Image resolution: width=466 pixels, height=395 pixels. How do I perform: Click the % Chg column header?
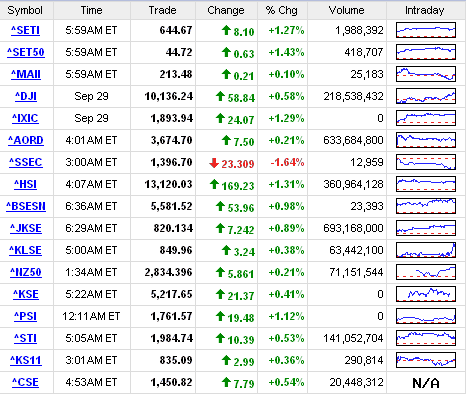click(x=282, y=10)
